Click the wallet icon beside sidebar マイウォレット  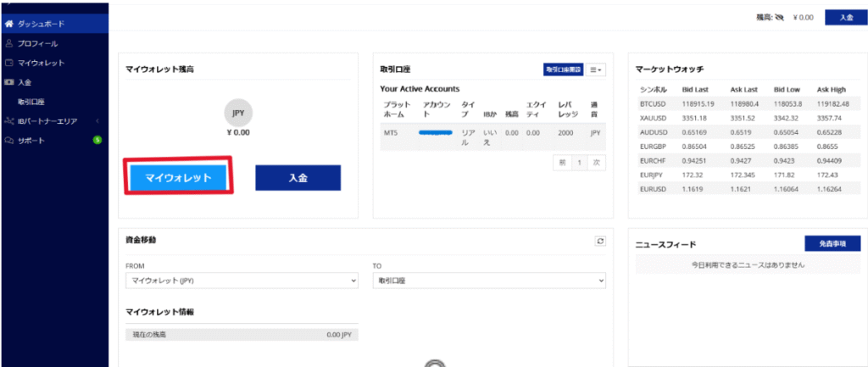pos(9,63)
